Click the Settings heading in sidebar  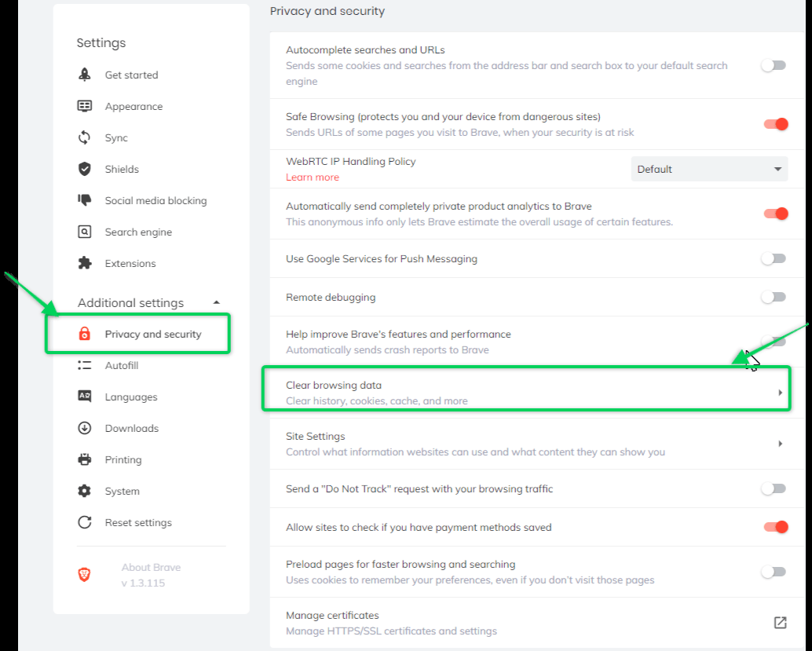(x=101, y=42)
